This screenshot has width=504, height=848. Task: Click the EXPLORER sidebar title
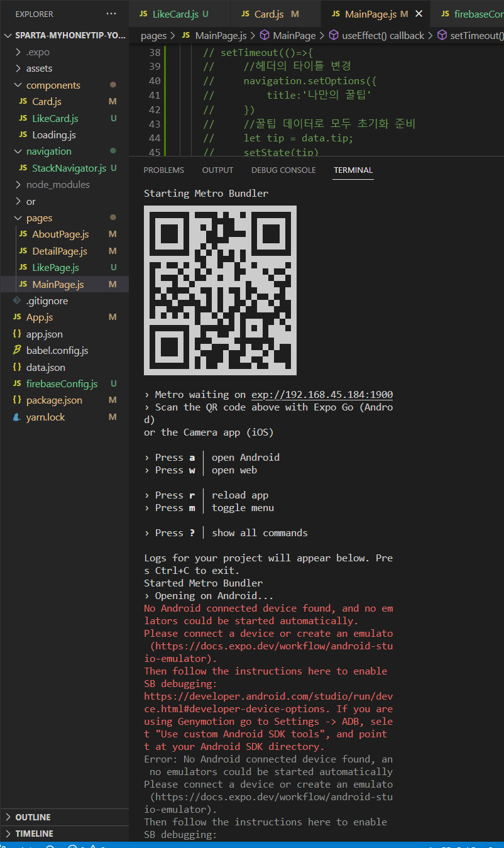35,14
